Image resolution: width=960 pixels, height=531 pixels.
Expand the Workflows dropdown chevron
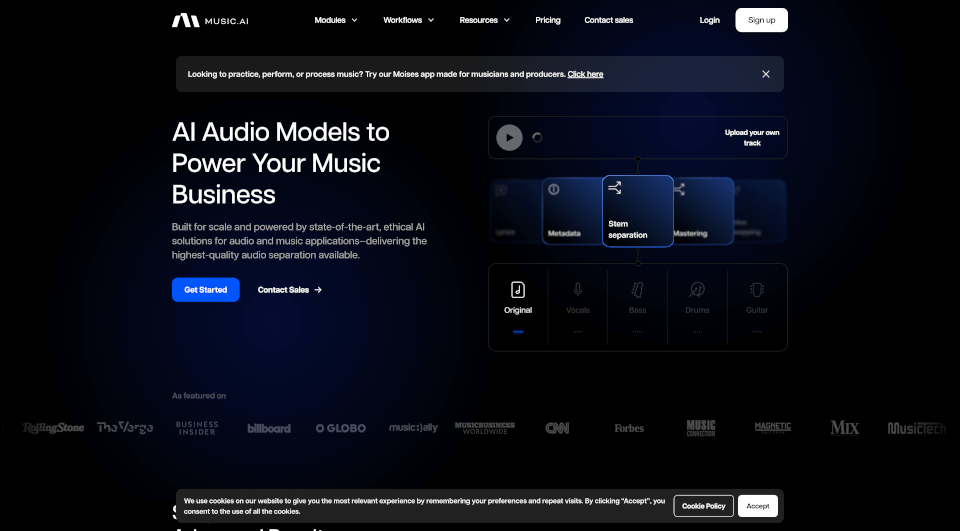point(431,20)
